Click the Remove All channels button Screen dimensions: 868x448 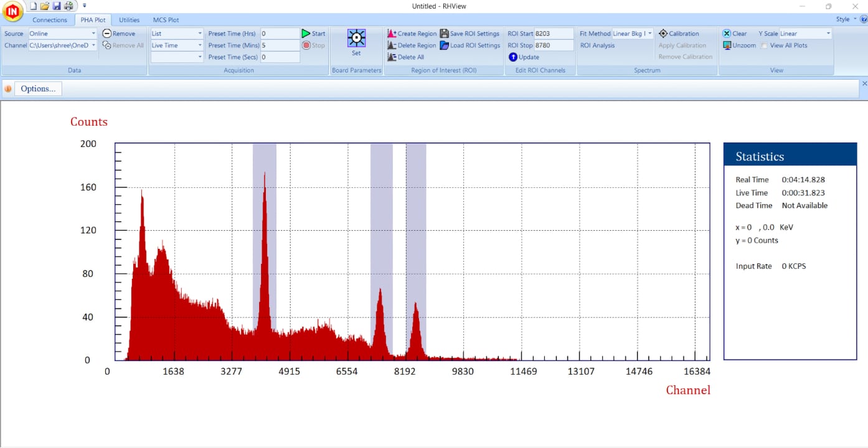[x=123, y=45]
